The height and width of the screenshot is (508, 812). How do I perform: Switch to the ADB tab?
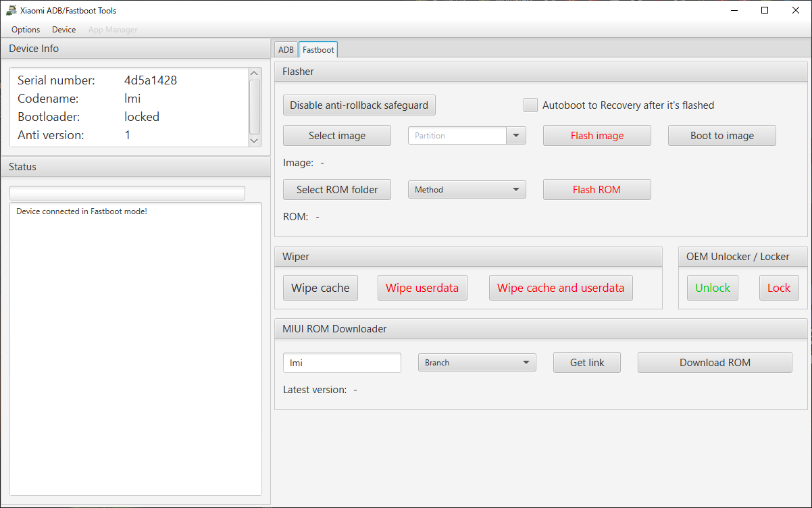point(286,49)
